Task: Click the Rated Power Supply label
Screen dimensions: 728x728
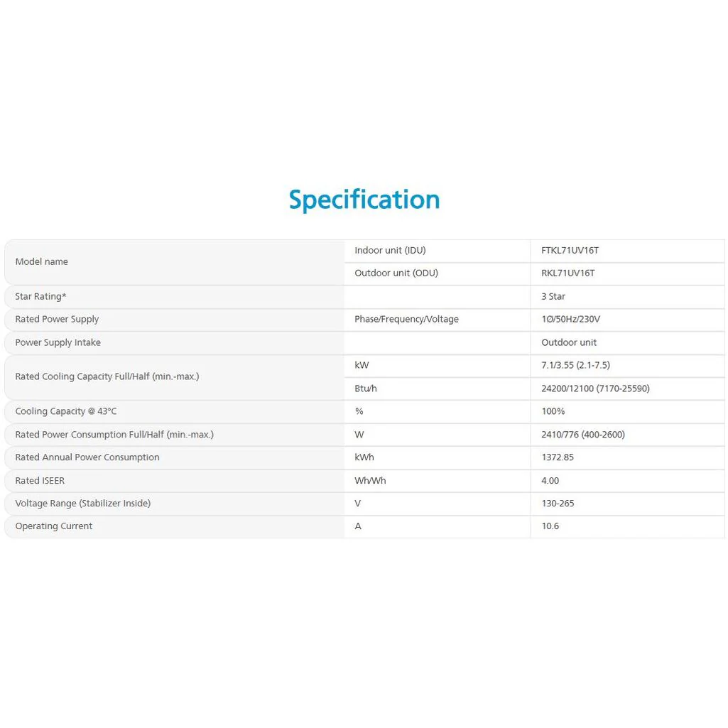Action: pyautogui.click(x=57, y=320)
